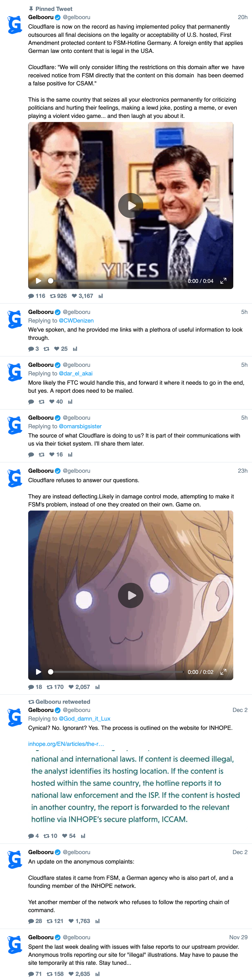Open the @God_damn_it_Lux mention link
This screenshot has height=980, width=252.
pyautogui.click(x=84, y=719)
